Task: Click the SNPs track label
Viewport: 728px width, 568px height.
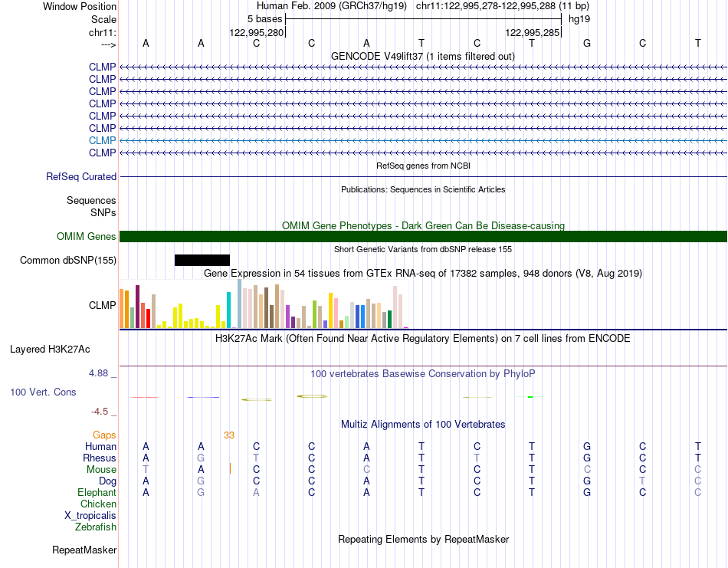Action: point(103,212)
